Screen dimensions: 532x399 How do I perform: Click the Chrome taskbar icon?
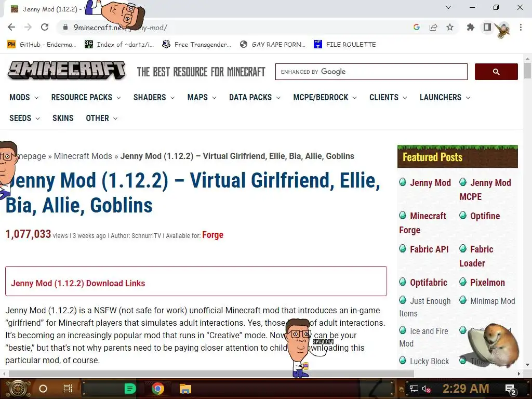click(158, 389)
